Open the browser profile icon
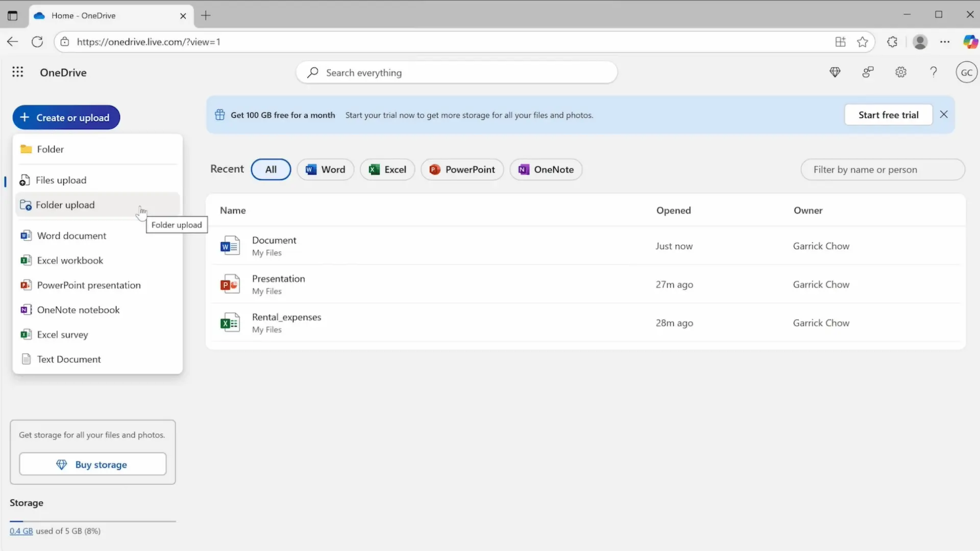The width and height of the screenshot is (980, 551). click(920, 42)
